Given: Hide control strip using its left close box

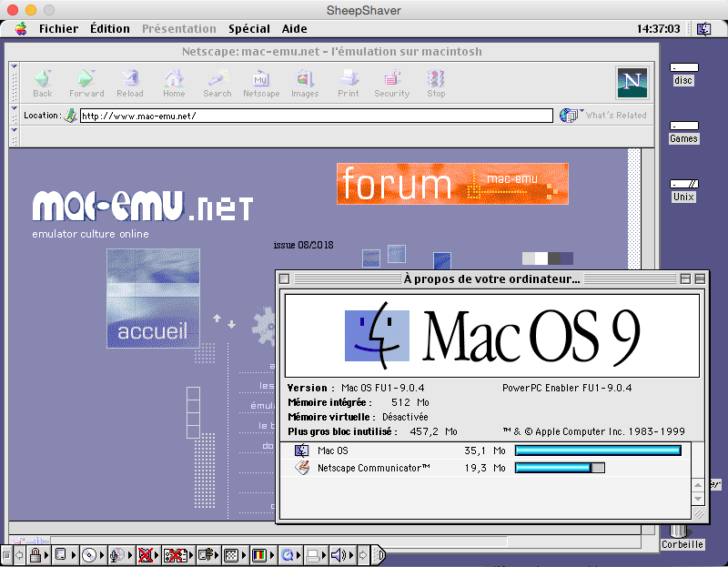Looking at the screenshot, I should tap(6, 555).
